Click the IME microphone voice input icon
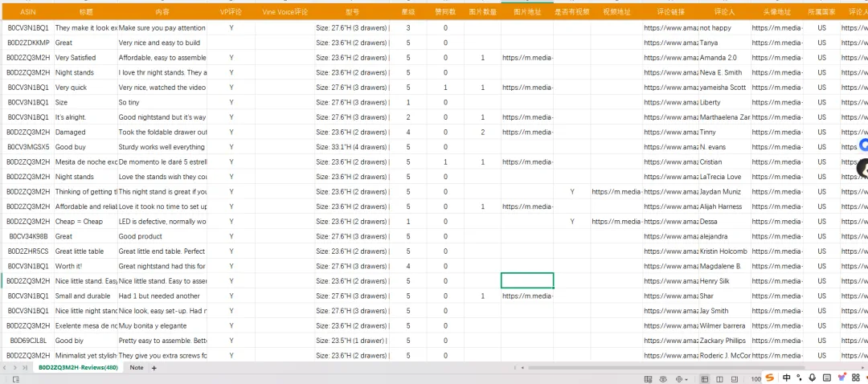Screen dimensions: 868x384 coord(813,378)
